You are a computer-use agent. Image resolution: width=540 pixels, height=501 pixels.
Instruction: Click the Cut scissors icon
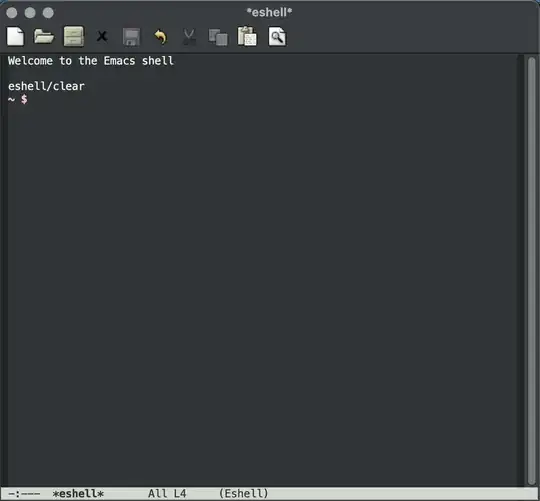[189, 37]
